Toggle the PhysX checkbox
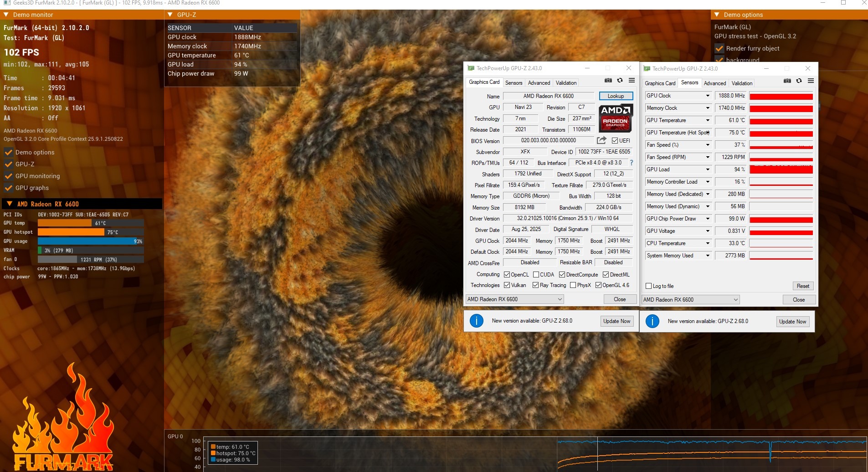 tap(573, 285)
